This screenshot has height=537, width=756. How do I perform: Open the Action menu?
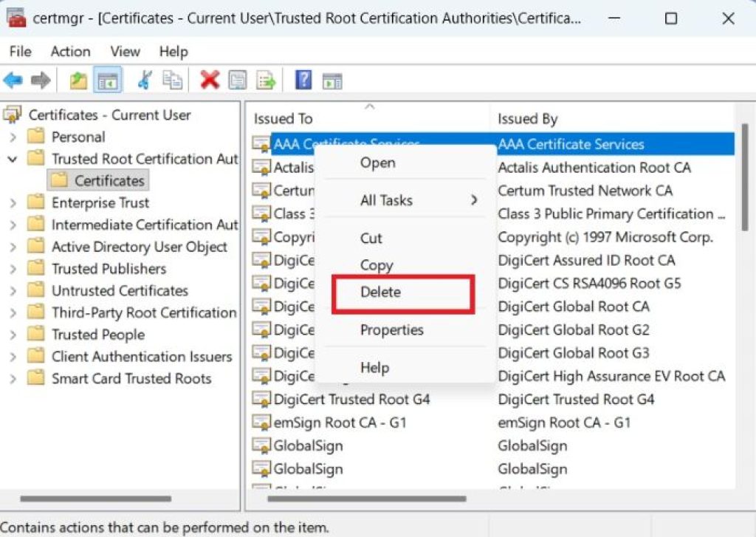(x=70, y=51)
